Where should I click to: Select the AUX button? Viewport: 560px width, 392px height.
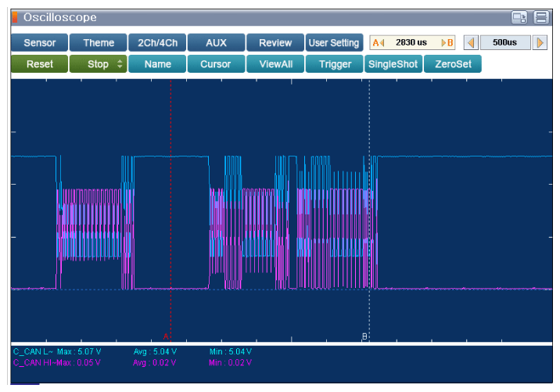click(x=216, y=43)
